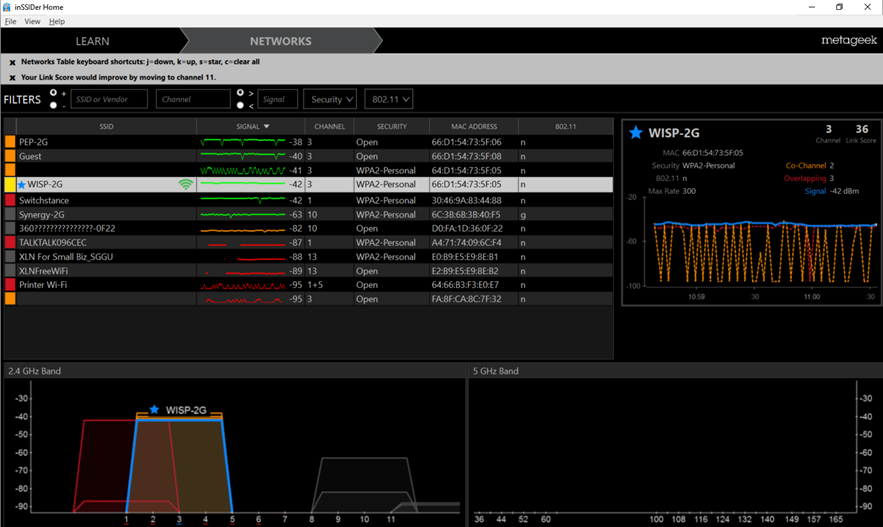Click the large blue star in WISP-2G details panel
Screen dimensions: 883x527
[x=636, y=133]
